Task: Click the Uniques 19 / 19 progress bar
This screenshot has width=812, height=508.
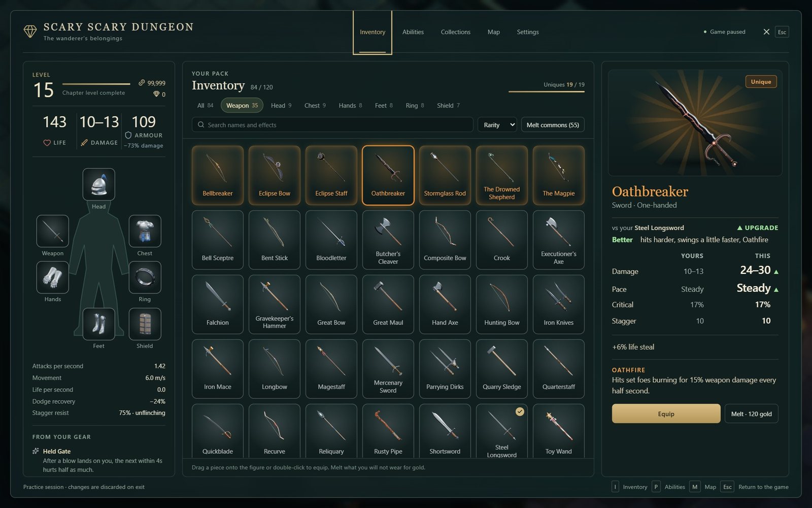Action: tap(547, 91)
